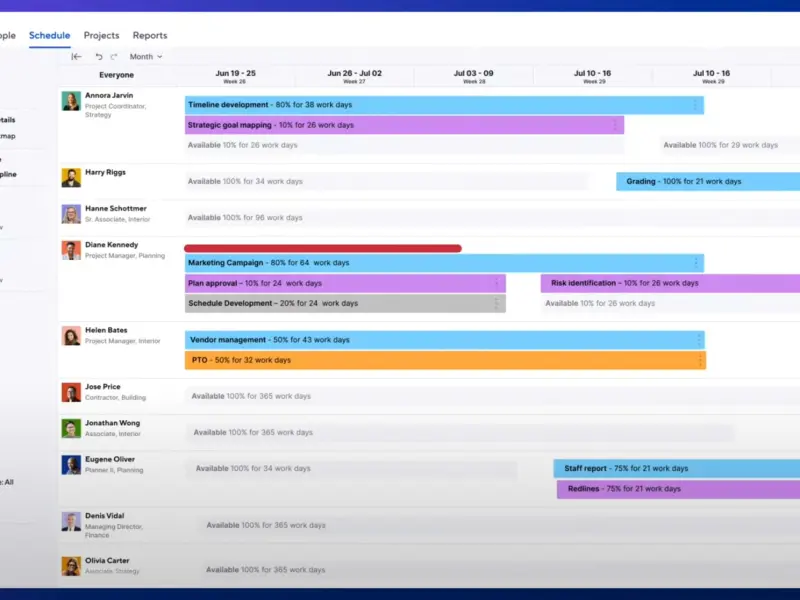Viewport: 800px width, 600px height.
Task: Click the redo arrow icon
Action: [x=114, y=57]
